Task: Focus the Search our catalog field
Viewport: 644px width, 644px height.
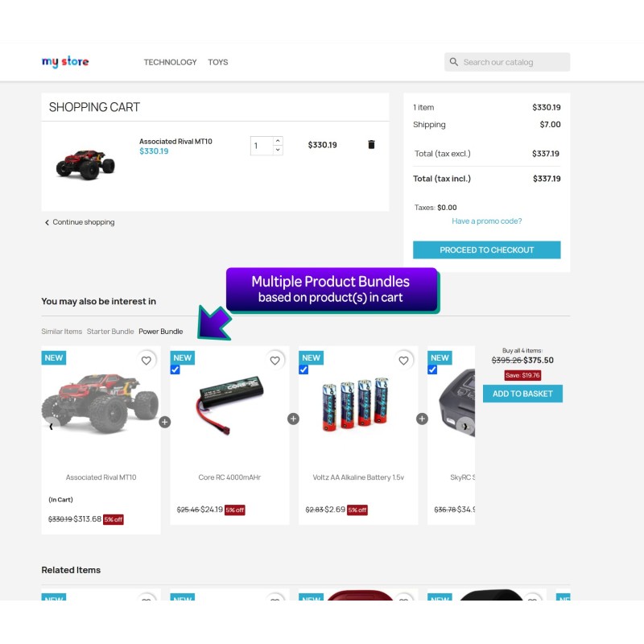Action: pos(507,62)
